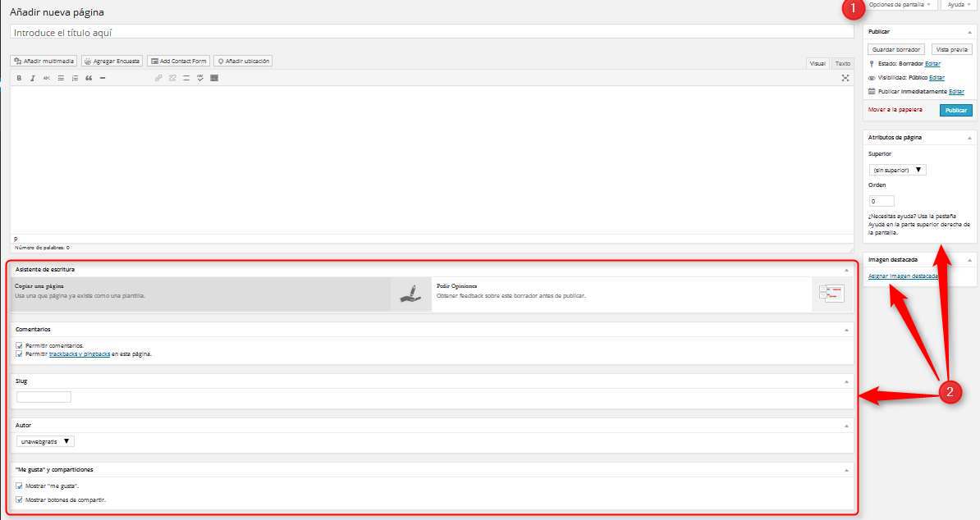980x520 pixels.
Task: Toggle bold formatting in the editor toolbar
Action: click(19, 78)
